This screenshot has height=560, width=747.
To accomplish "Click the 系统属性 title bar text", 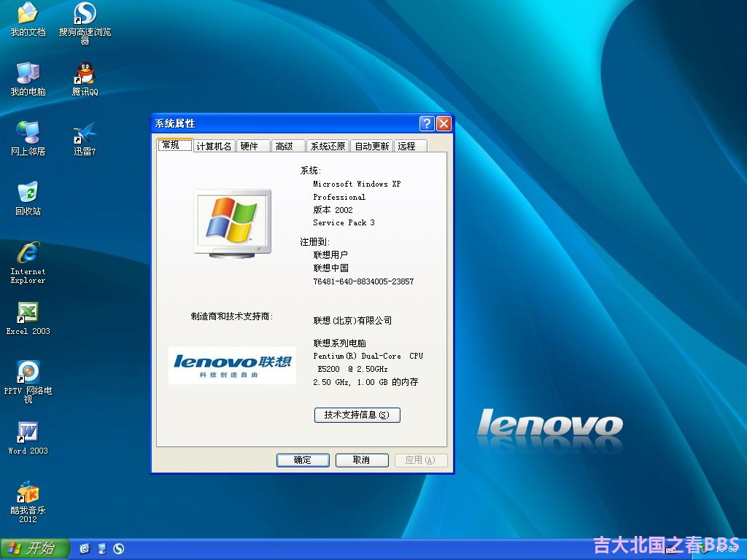I will click(x=175, y=124).
